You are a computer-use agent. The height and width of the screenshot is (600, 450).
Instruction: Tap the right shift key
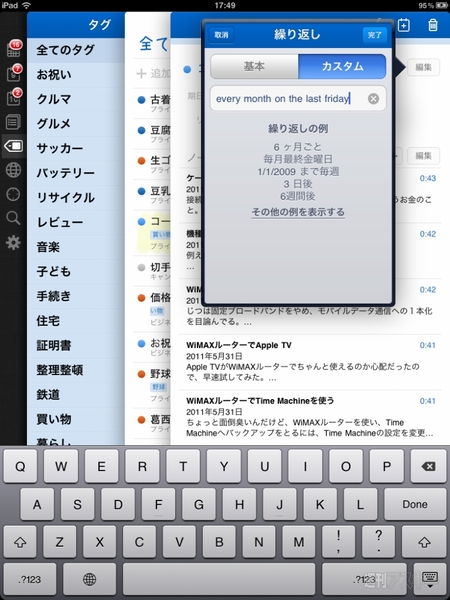424,542
